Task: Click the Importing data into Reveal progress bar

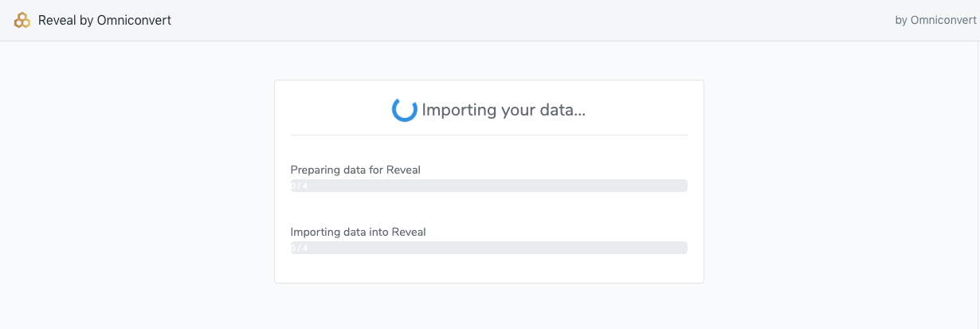Action: [x=488, y=248]
